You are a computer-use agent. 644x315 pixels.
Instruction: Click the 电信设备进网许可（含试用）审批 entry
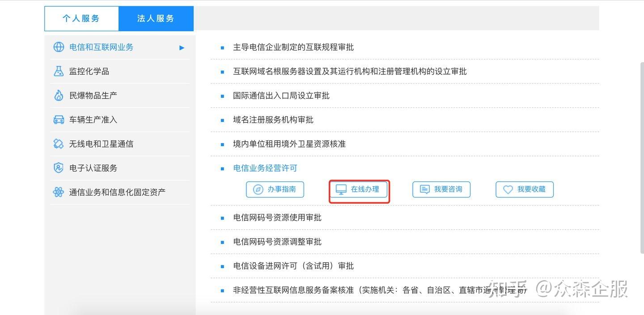[x=293, y=265]
